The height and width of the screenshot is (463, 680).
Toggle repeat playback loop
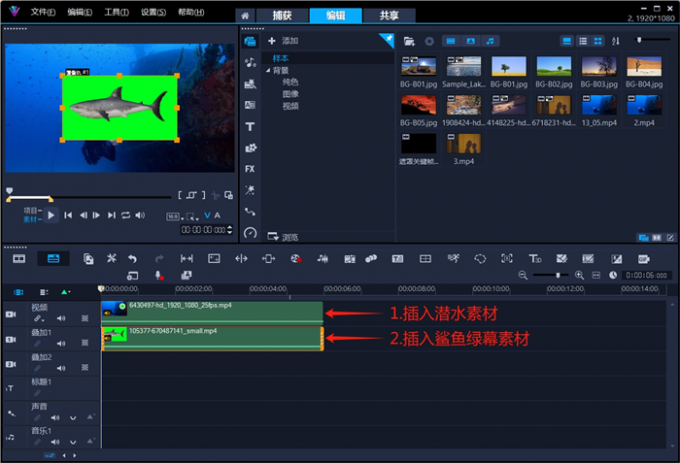click(126, 215)
